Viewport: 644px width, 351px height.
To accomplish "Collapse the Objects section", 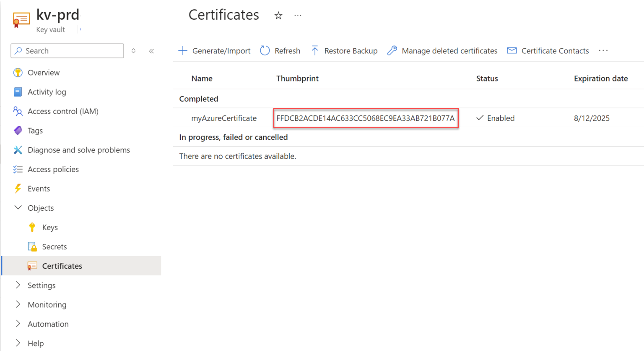I will pos(18,207).
